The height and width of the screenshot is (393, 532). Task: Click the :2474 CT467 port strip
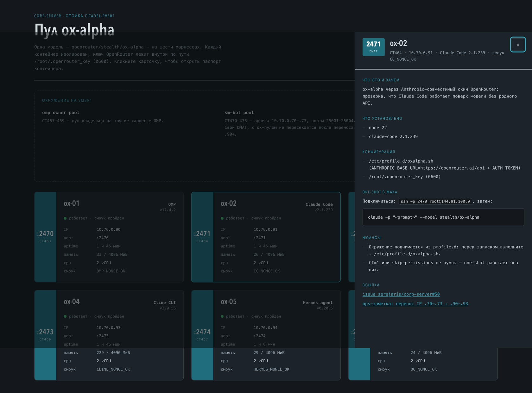pyautogui.click(x=202, y=335)
